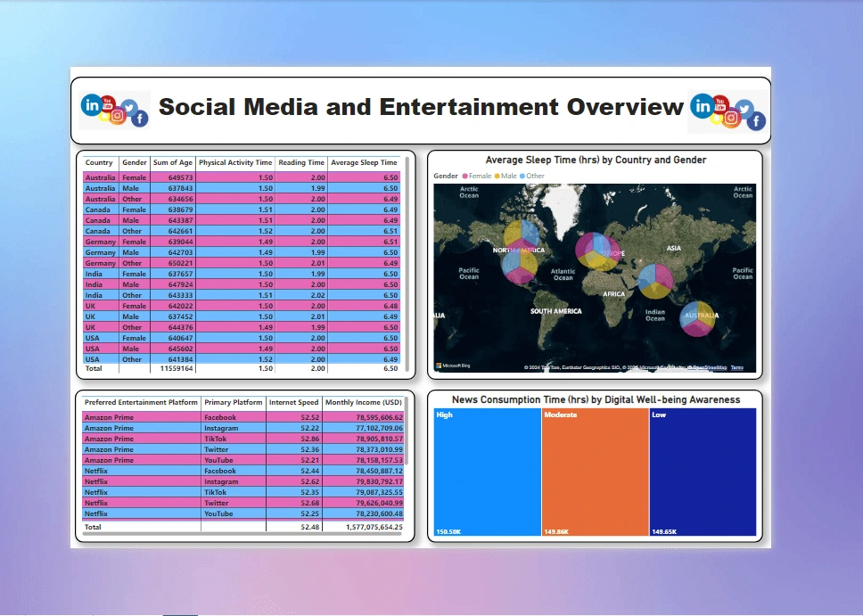Select the reading time cell 2.02

click(301, 295)
